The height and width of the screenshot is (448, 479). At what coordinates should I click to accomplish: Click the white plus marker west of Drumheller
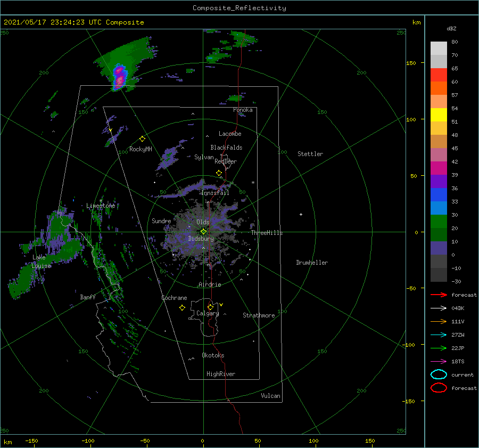click(x=301, y=214)
